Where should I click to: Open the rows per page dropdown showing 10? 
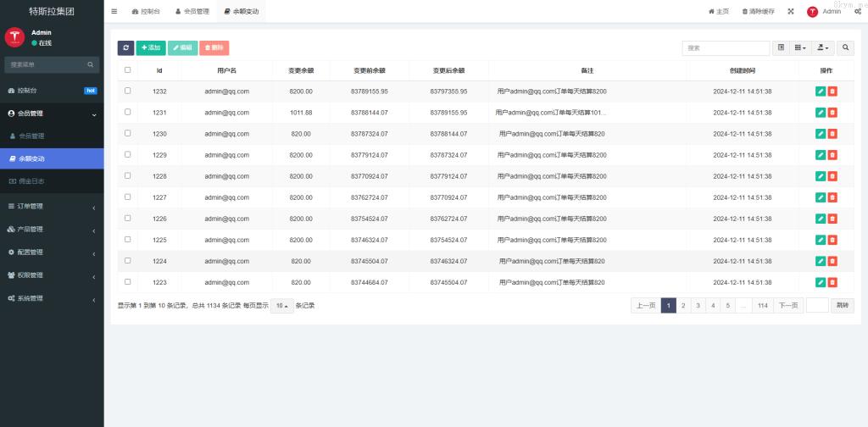281,306
